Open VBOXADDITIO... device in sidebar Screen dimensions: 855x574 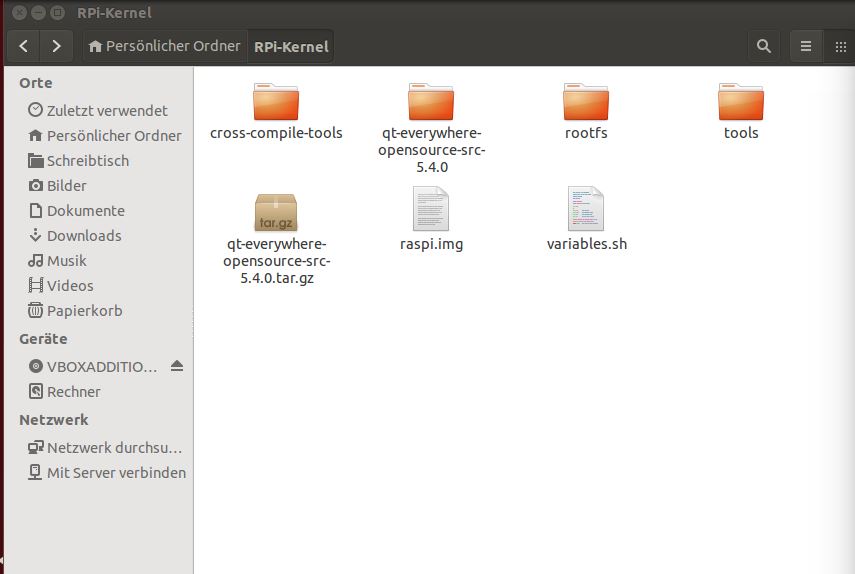tap(93, 367)
